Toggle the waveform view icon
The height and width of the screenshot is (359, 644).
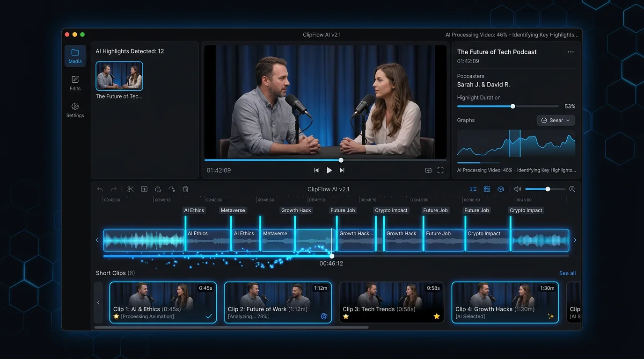[473, 189]
